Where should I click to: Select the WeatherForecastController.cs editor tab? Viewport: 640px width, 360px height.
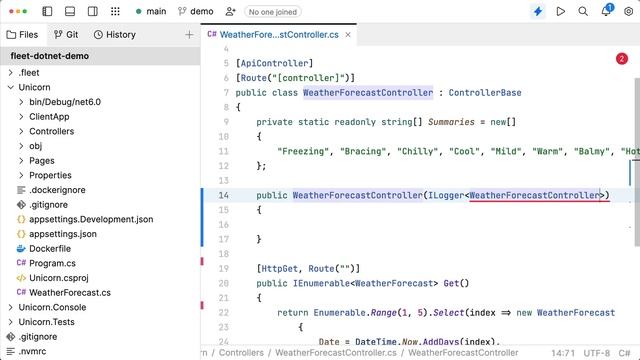click(x=279, y=35)
